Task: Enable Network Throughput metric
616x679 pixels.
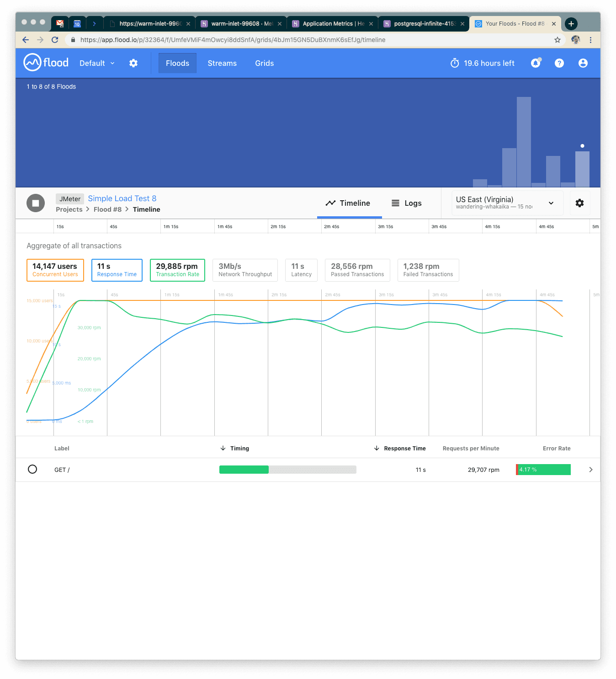Action: point(245,270)
